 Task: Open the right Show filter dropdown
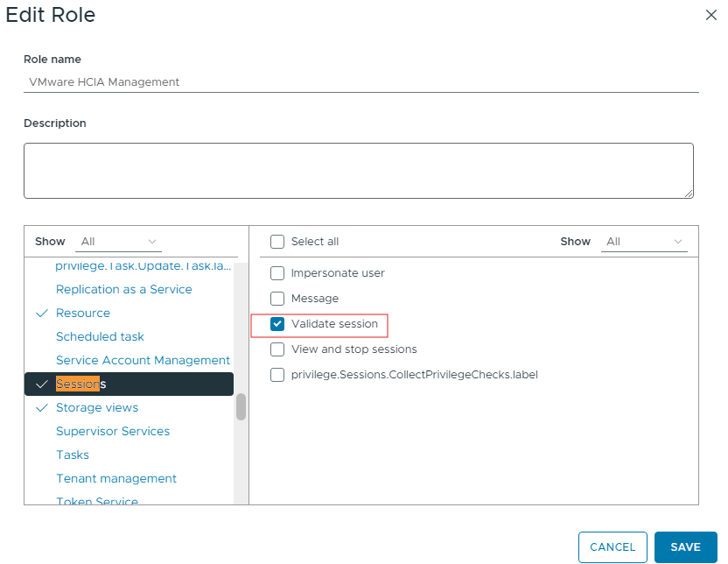(644, 242)
